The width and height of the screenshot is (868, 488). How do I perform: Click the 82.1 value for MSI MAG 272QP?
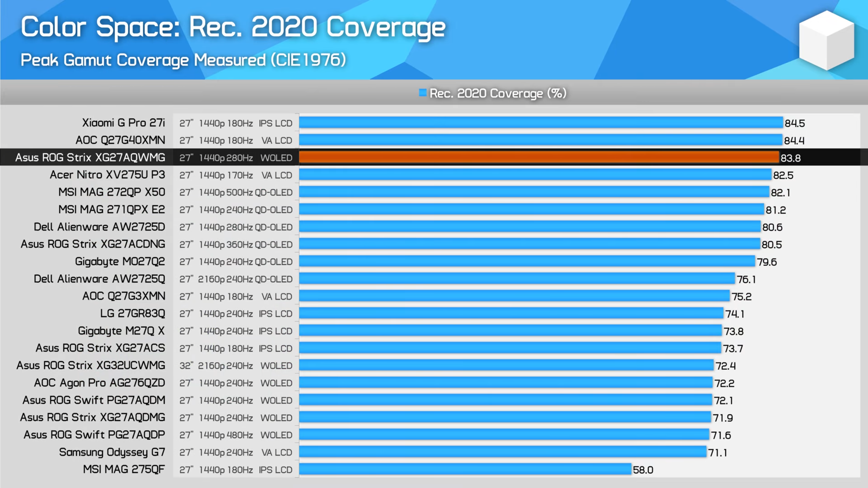781,193
